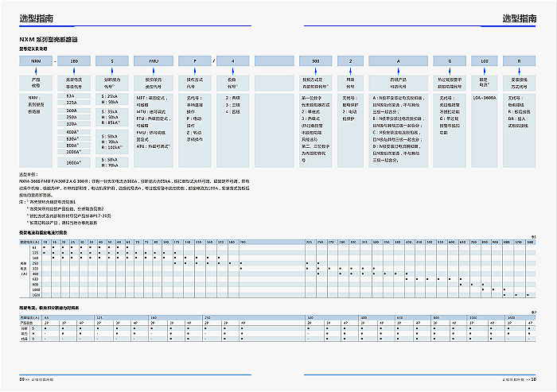Click the 63A frame current cell
The width and height of the screenshot is (557, 392).
pos(74,96)
